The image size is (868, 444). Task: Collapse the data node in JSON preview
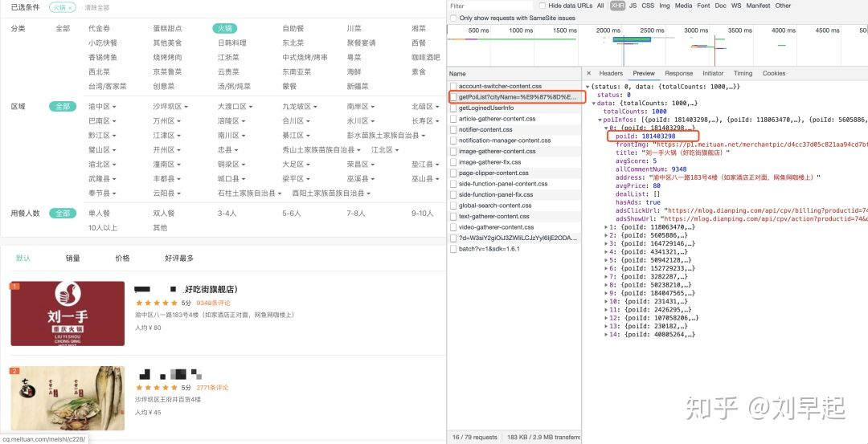click(x=594, y=104)
